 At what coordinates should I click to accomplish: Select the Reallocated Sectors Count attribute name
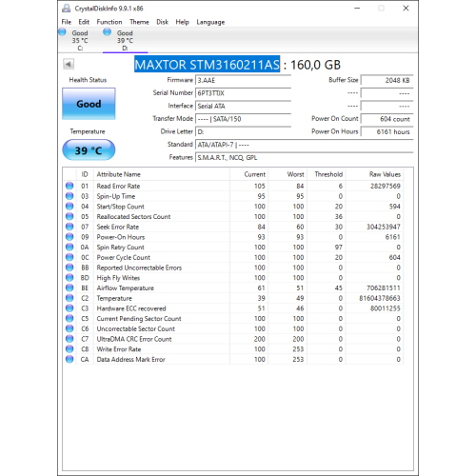click(x=133, y=217)
